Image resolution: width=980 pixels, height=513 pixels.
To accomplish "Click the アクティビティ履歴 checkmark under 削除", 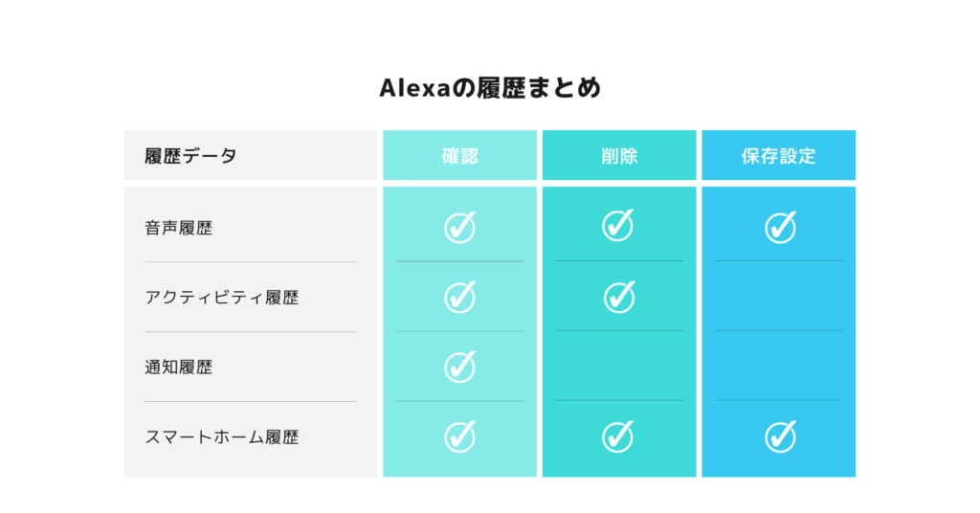I will pyautogui.click(x=619, y=297).
